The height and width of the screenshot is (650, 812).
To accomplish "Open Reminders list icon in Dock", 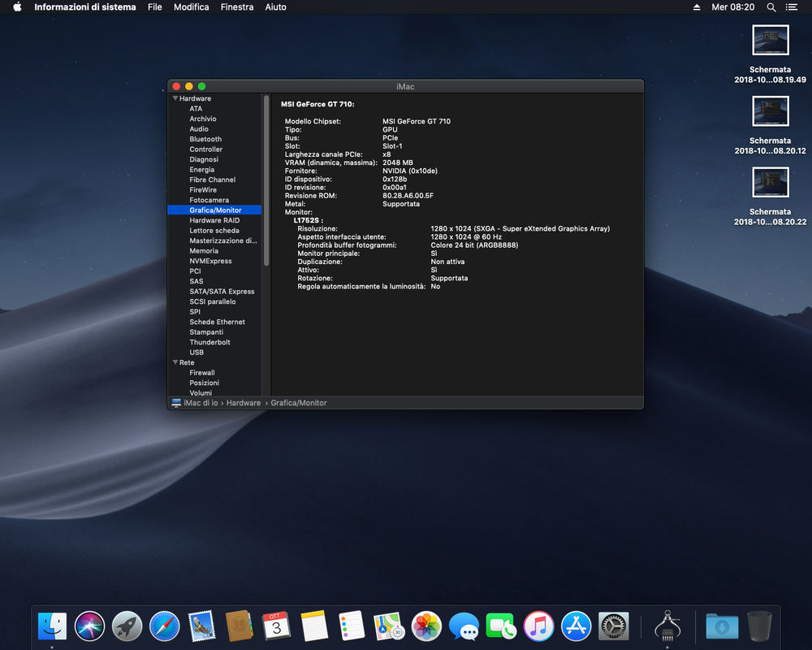I will pyautogui.click(x=352, y=626).
